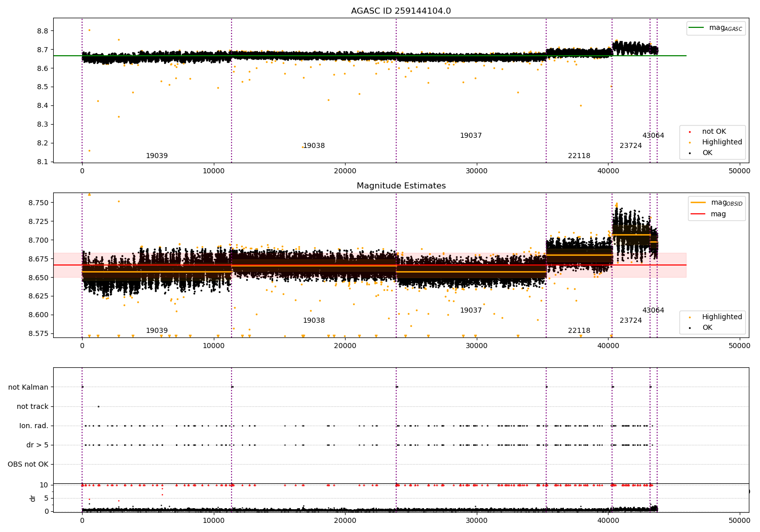Click the 8.5 y-axis tick label
The width and height of the screenshot is (760, 532).
(43, 87)
